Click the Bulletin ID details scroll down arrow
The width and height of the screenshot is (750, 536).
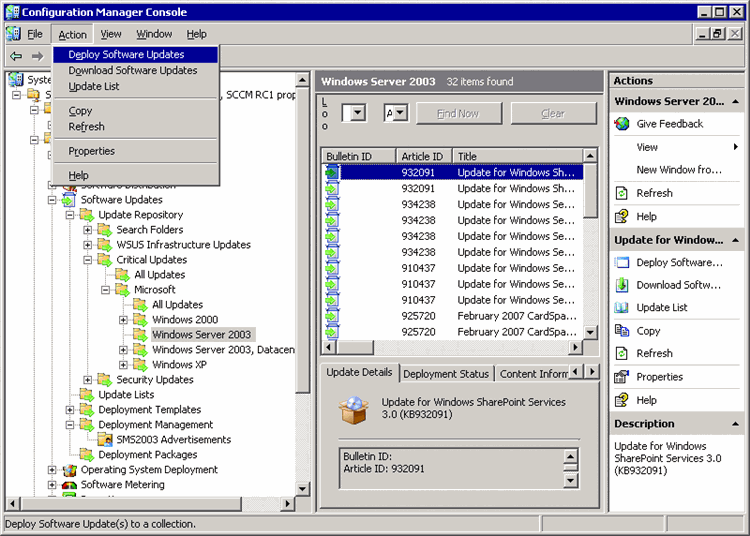[x=571, y=480]
